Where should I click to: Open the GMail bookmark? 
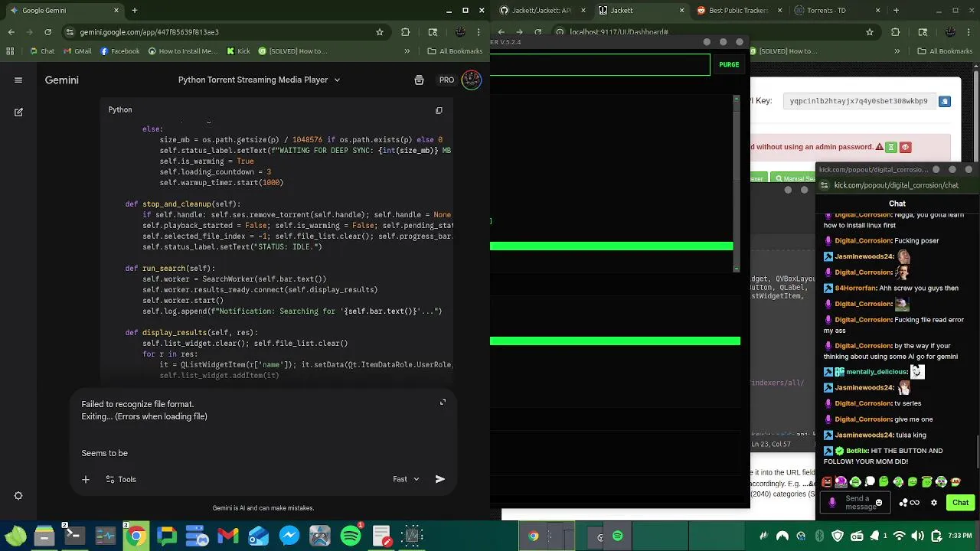coord(77,51)
